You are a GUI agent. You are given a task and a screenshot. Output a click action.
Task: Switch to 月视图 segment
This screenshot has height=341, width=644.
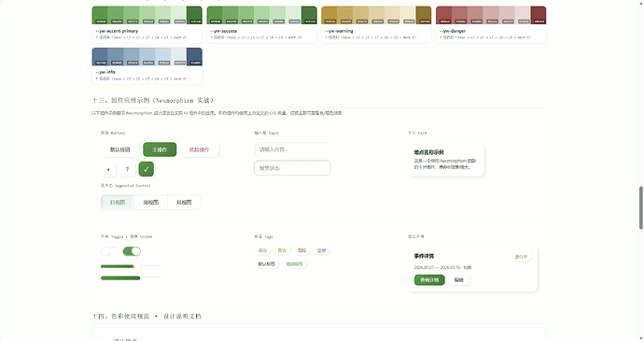pos(184,203)
